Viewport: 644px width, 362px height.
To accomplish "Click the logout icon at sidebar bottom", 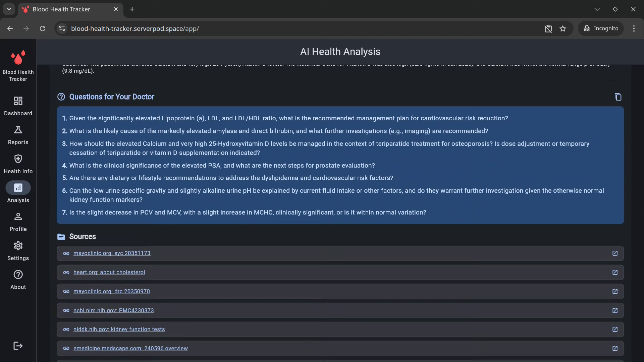I will pyautogui.click(x=18, y=346).
